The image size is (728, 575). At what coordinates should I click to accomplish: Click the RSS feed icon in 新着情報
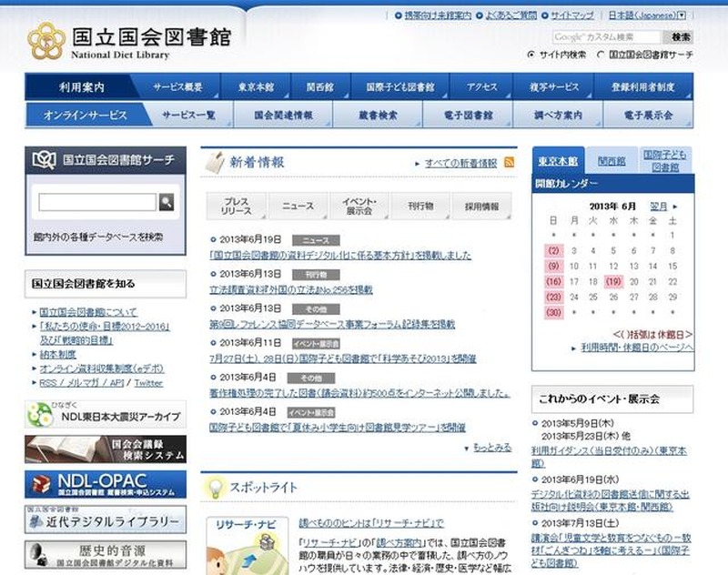(x=510, y=163)
